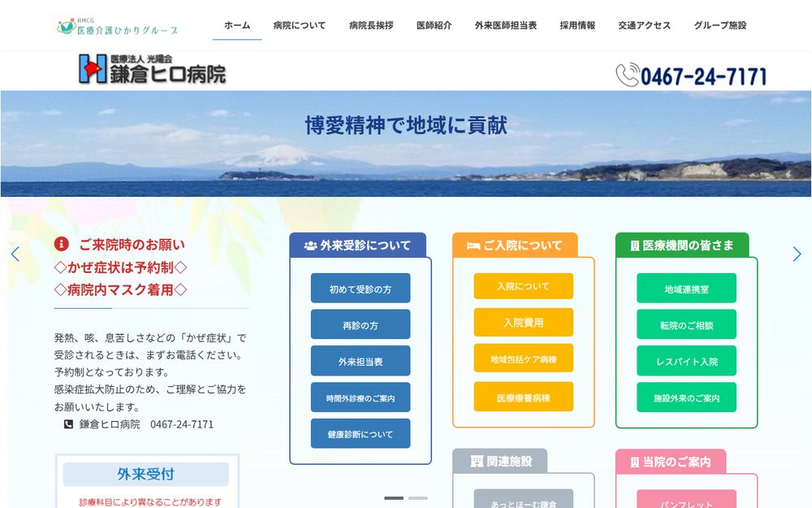Click the 医療機関の皆さま tab header
The height and width of the screenshot is (508, 812).
click(682, 245)
